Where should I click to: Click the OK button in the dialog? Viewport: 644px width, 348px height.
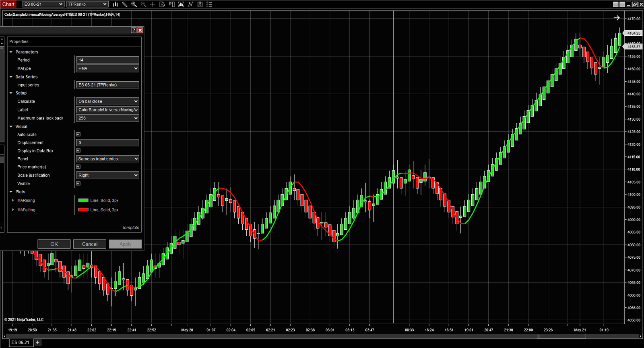click(54, 244)
